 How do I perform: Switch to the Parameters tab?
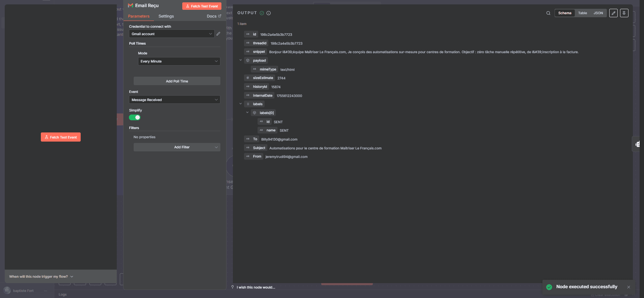139,16
